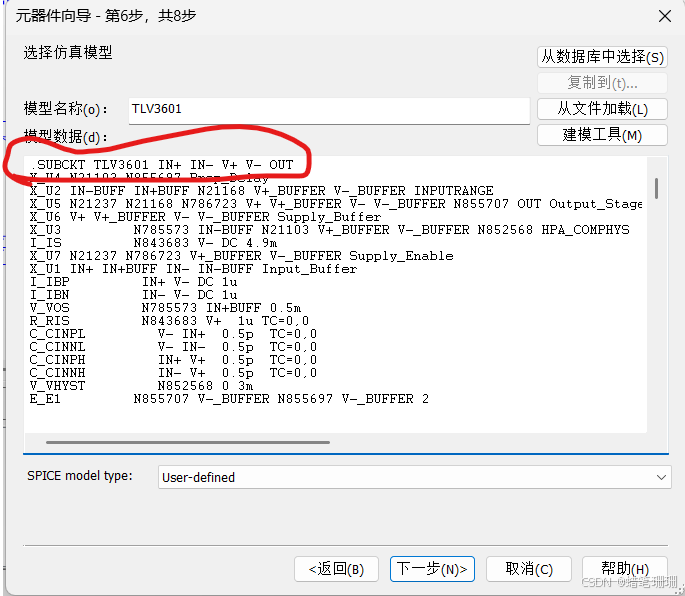Click the X_U3 HPA_COMPHYS line
Viewport: 685px width, 596px height.
pyautogui.click(x=330, y=230)
